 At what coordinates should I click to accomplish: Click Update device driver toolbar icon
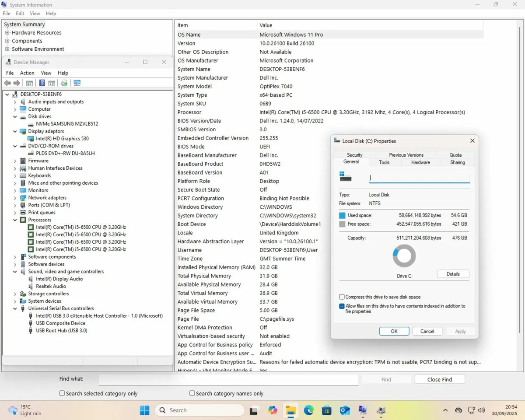click(x=64, y=83)
